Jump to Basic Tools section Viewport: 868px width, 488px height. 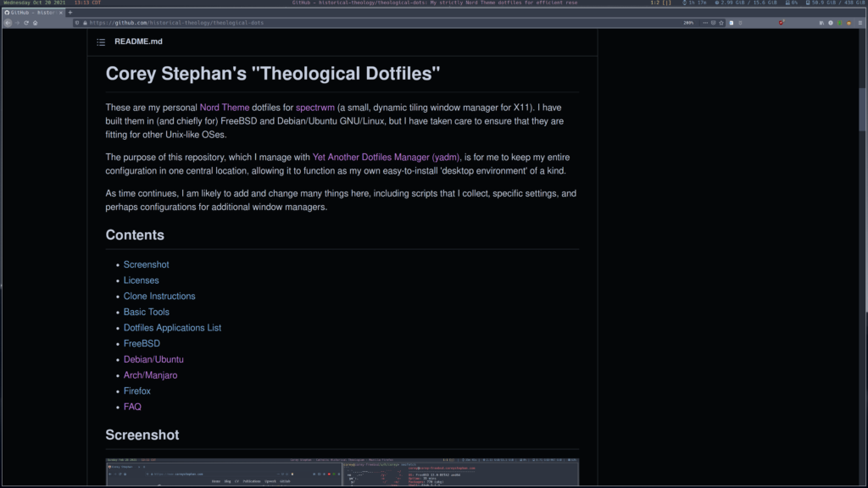[x=146, y=312]
